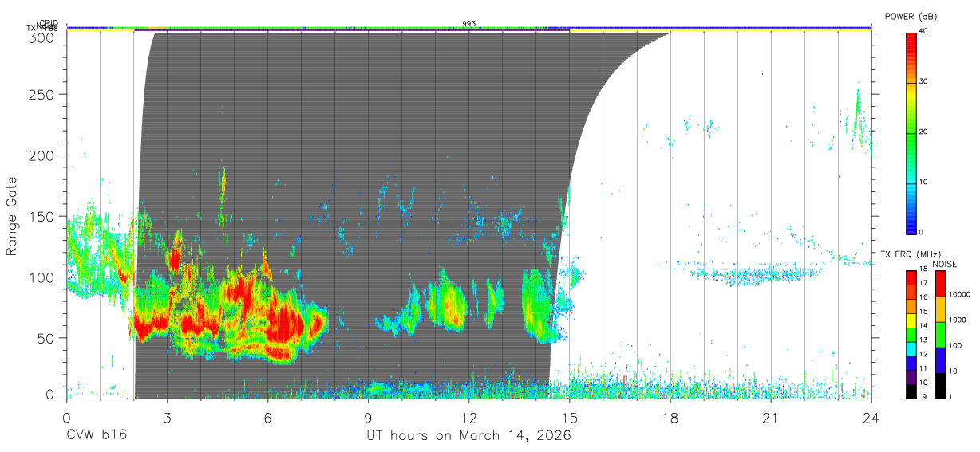Click the 'CVW b16' radar beam label
980x452 pixels.
(x=97, y=436)
